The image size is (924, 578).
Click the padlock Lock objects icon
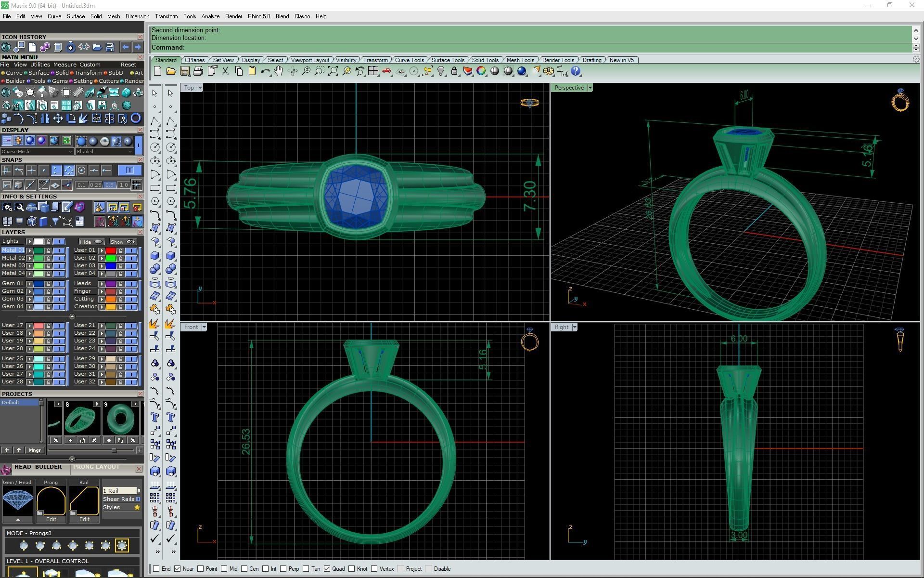454,71
